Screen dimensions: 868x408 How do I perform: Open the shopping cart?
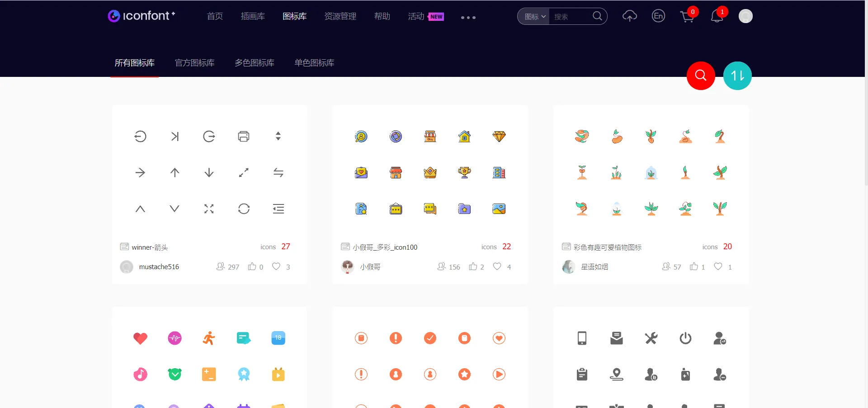(x=687, y=17)
